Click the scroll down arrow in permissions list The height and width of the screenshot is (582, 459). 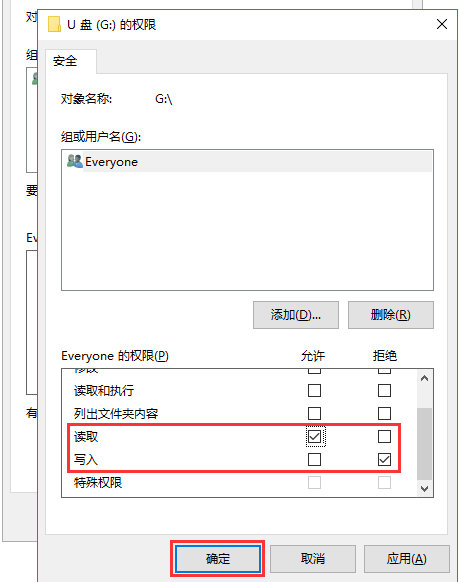click(x=424, y=488)
